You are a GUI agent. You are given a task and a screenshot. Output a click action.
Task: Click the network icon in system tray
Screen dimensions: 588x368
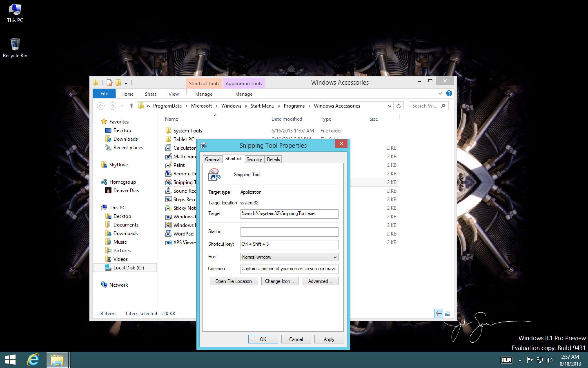pos(540,360)
